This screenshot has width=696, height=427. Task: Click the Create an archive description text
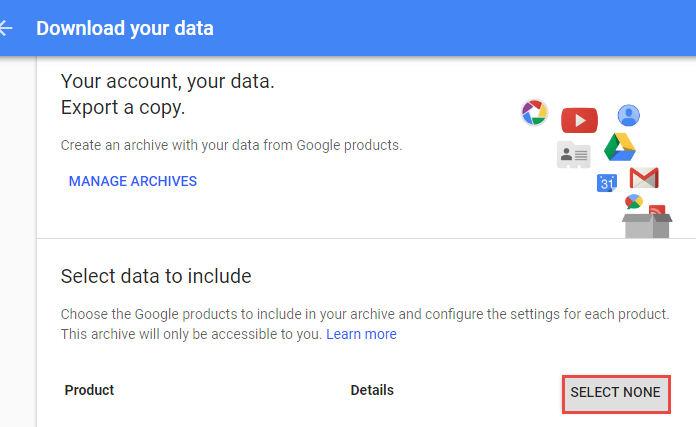click(x=231, y=145)
